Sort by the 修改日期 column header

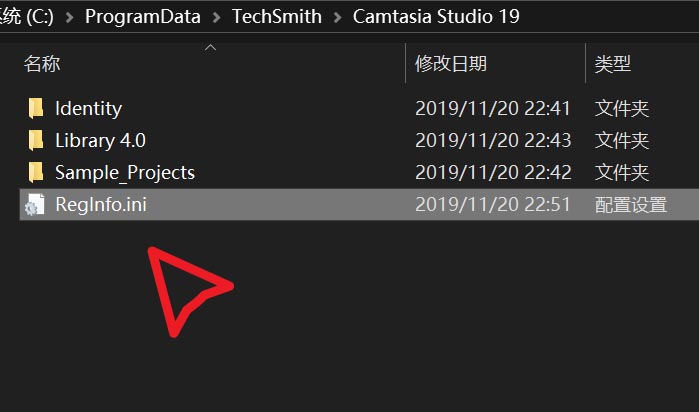[451, 64]
